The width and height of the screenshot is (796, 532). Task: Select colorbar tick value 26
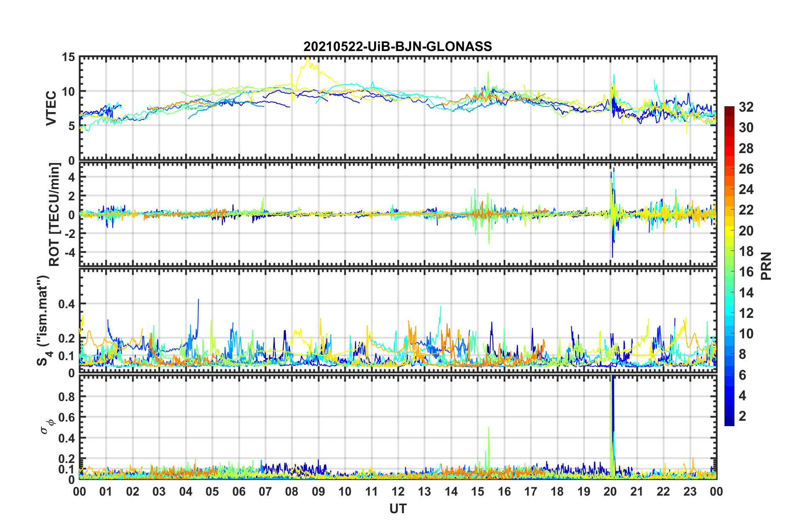746,169
